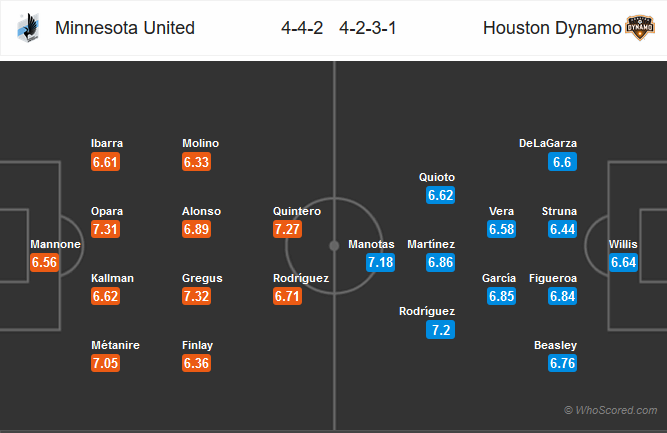The width and height of the screenshot is (667, 433).
Task: Click the WhoScored.com watermark
Action: point(609,410)
